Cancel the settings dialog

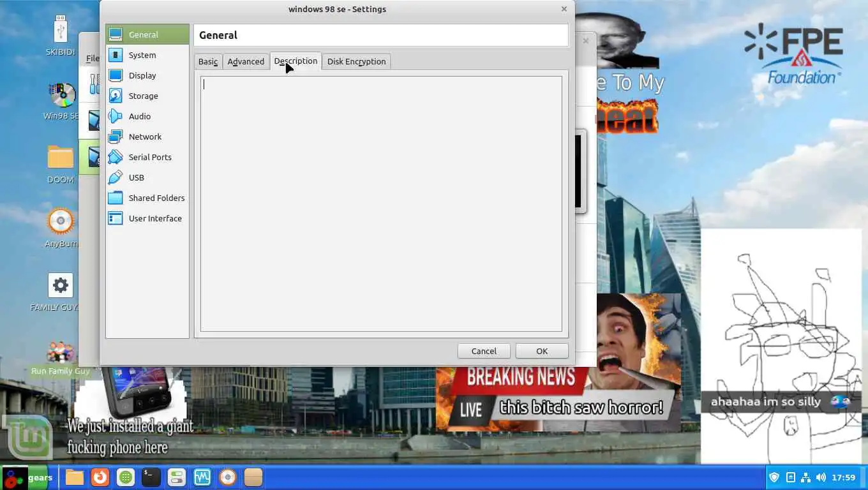(484, 351)
